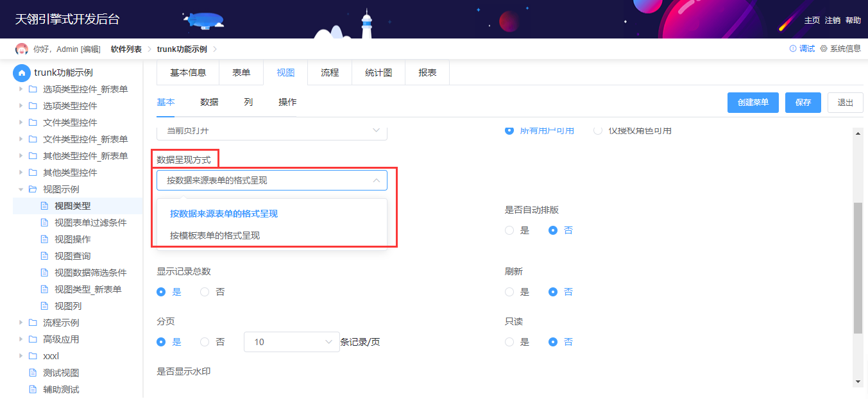The width and height of the screenshot is (868, 399).
Task: Select 是 for 分页
Action: click(x=162, y=342)
